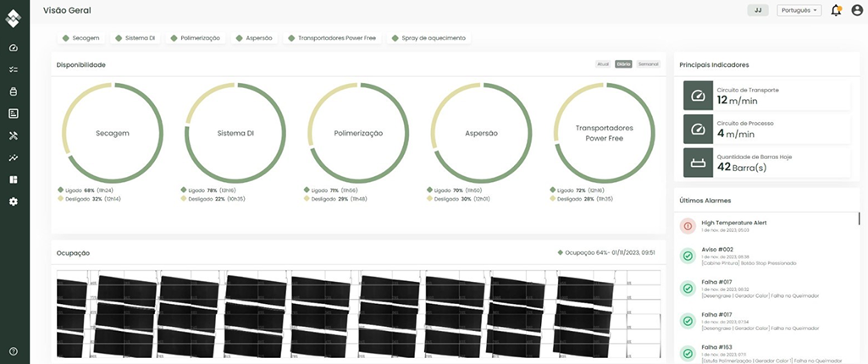Screen dimensions: 868x364
Task: Click Polimerização's Desligado 29% legend entry
Action: point(334,199)
